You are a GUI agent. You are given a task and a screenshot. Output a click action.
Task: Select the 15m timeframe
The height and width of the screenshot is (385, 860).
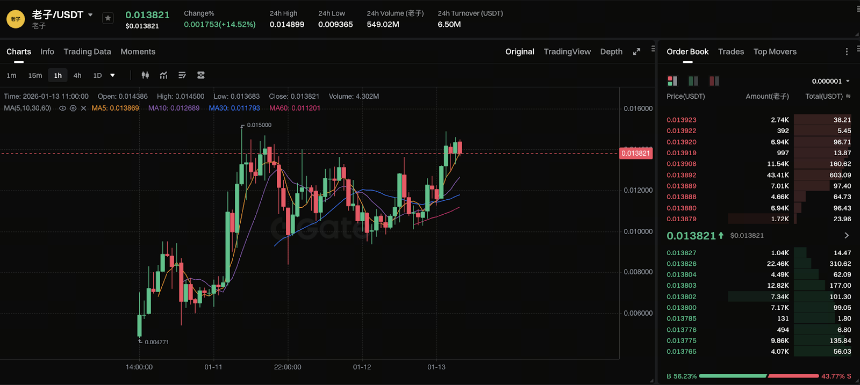point(35,75)
